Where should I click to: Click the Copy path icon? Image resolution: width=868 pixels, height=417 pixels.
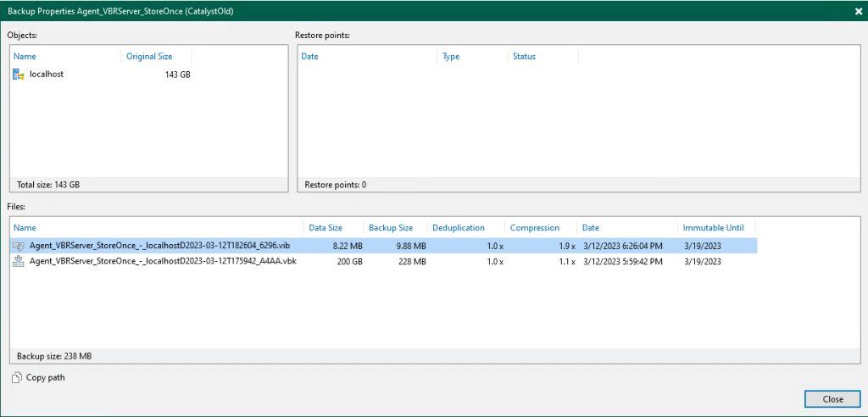click(18, 378)
